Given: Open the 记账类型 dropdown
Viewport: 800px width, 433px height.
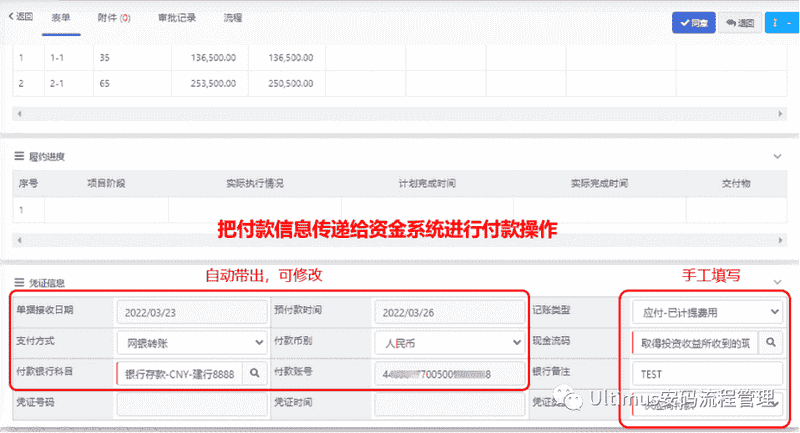Looking at the screenshot, I should pos(707,312).
